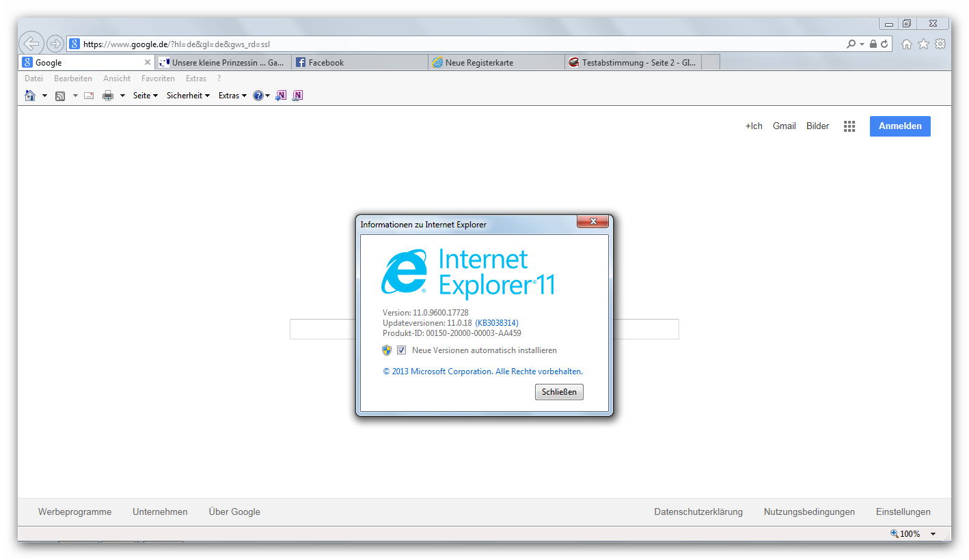Image resolution: width=969 pixels, height=560 pixels.
Task: Open the Einstellungen footer link
Action: pyautogui.click(x=903, y=512)
